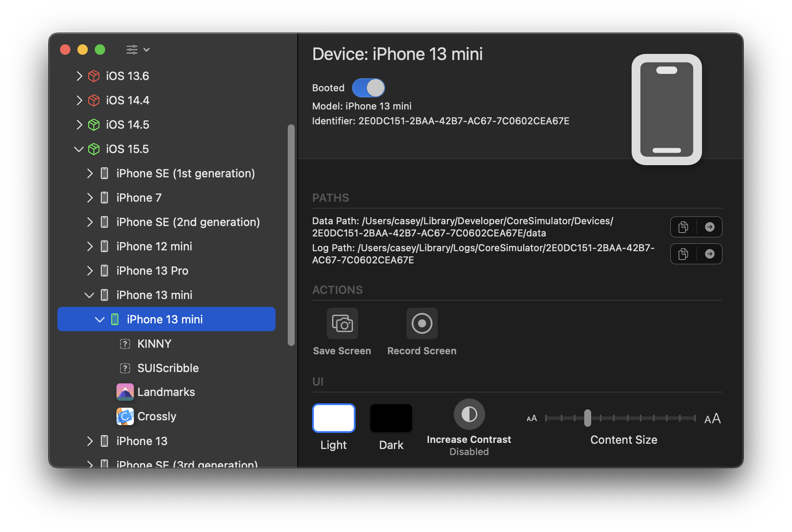Viewport: 792px width, 532px height.
Task: Expand the iOS 14.5 runtime group
Action: (x=79, y=125)
